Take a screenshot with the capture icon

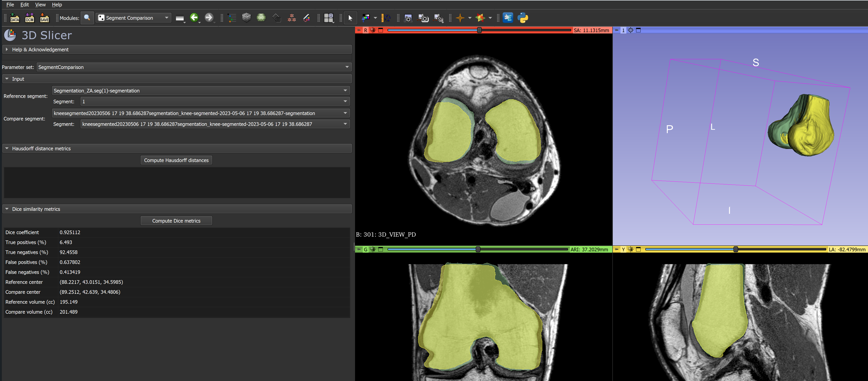pos(408,18)
